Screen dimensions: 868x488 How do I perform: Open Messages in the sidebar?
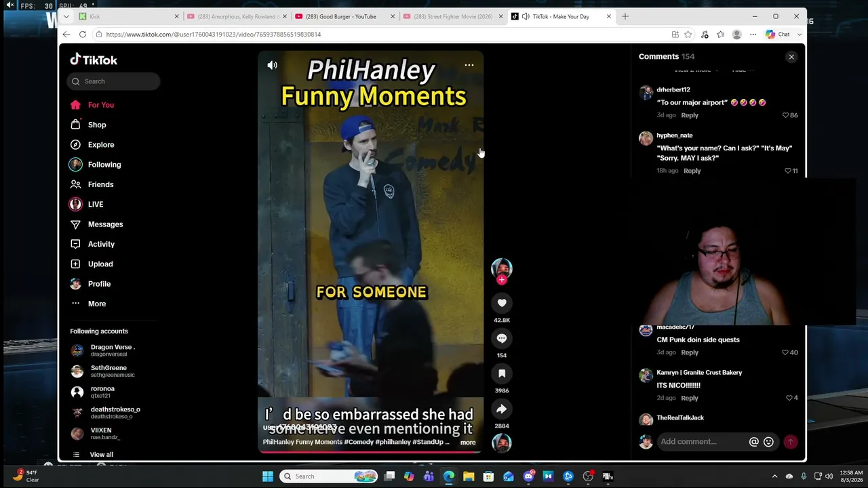click(x=105, y=224)
